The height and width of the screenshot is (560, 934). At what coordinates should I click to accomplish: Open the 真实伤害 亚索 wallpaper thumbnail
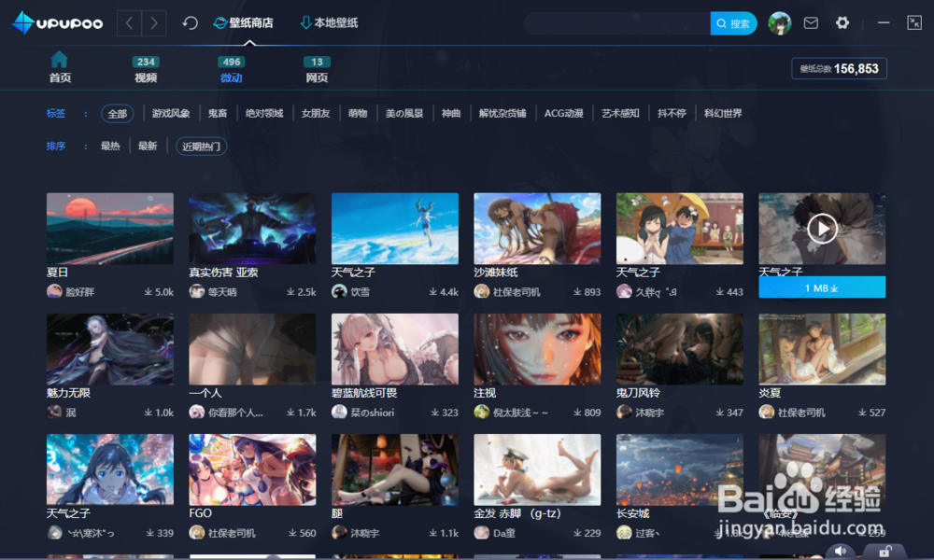252,229
